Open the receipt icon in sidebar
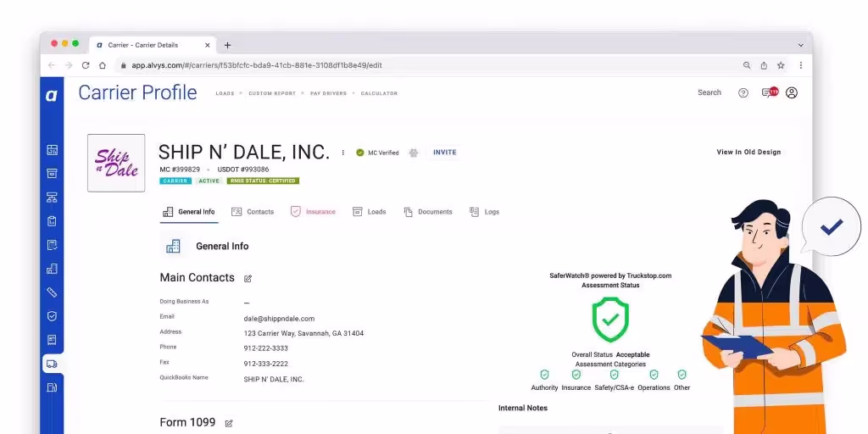The width and height of the screenshot is (868, 434). [x=52, y=340]
